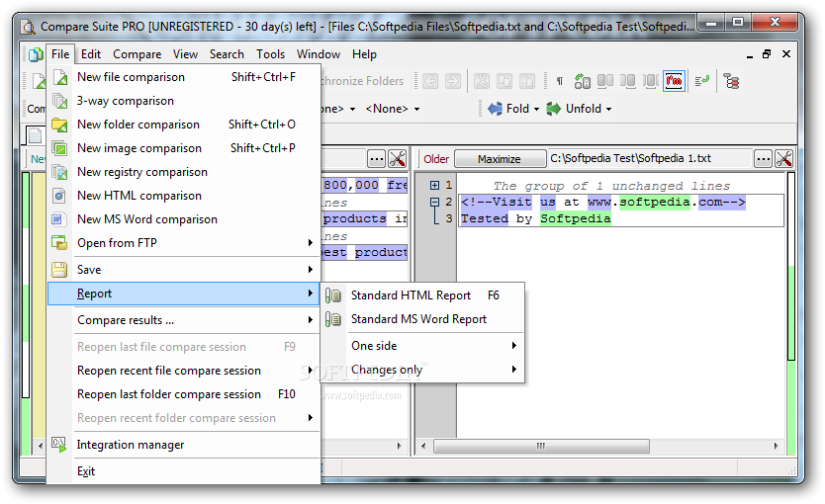The width and height of the screenshot is (825, 504).
Task: Expand the Changes only submenu
Action: tap(514, 370)
